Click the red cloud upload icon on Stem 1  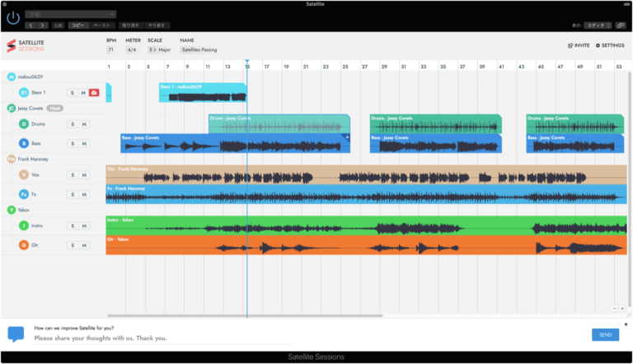(94, 93)
